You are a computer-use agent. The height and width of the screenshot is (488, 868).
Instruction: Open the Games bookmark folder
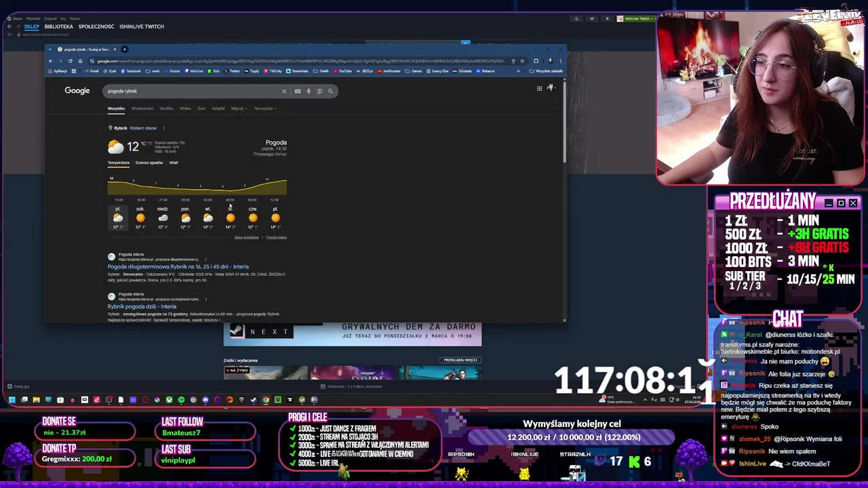414,71
